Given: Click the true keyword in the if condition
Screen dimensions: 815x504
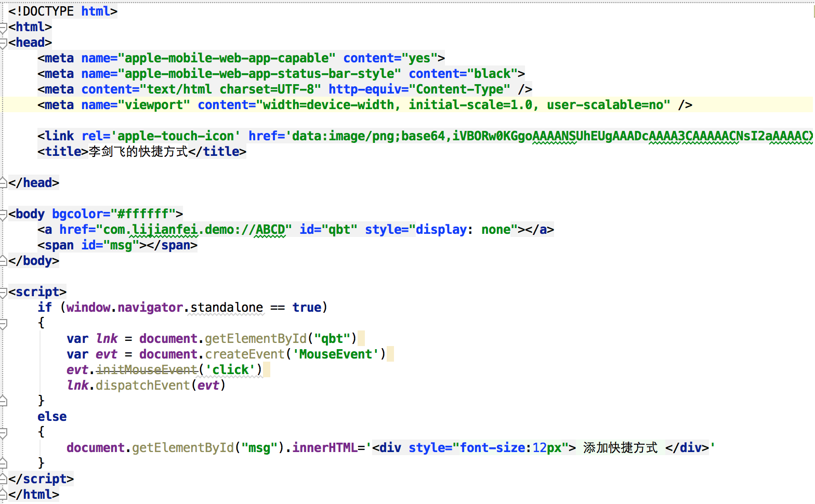Looking at the screenshot, I should click(x=307, y=308).
